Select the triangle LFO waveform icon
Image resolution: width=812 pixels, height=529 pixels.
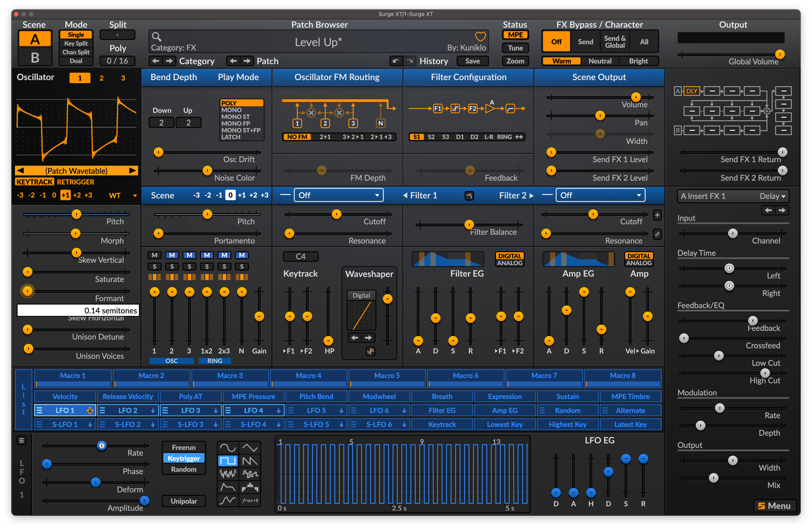coord(250,447)
